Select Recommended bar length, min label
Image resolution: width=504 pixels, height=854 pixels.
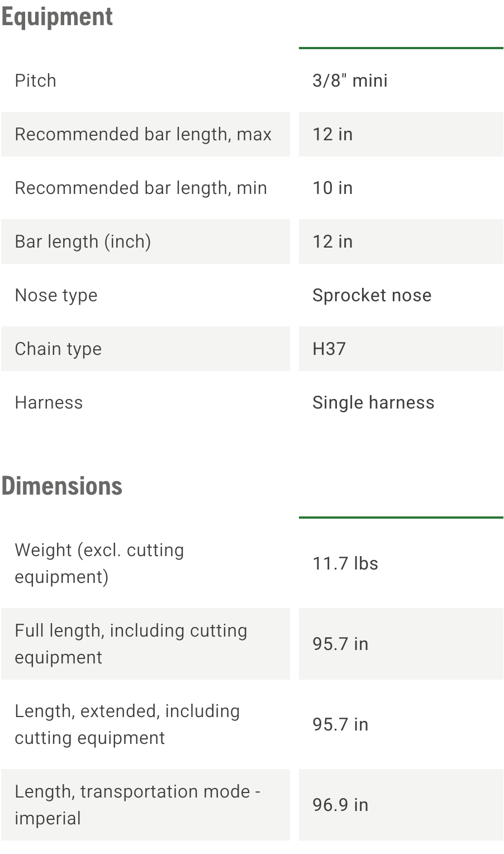click(141, 188)
